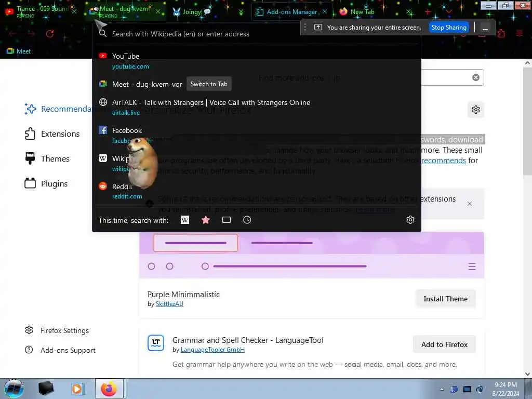
Task: Search this time in Bookmarks star
Action: pos(206,220)
